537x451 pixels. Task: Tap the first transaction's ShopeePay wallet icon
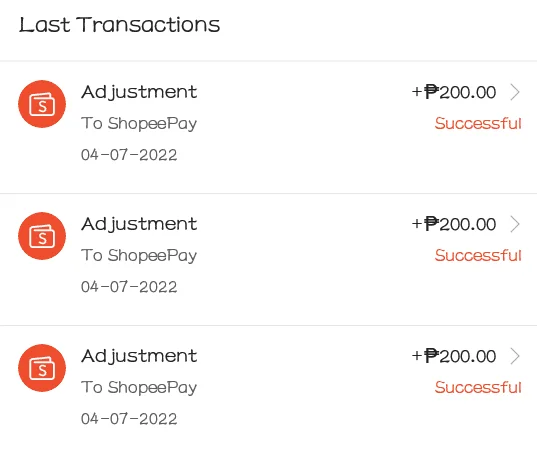pos(42,104)
